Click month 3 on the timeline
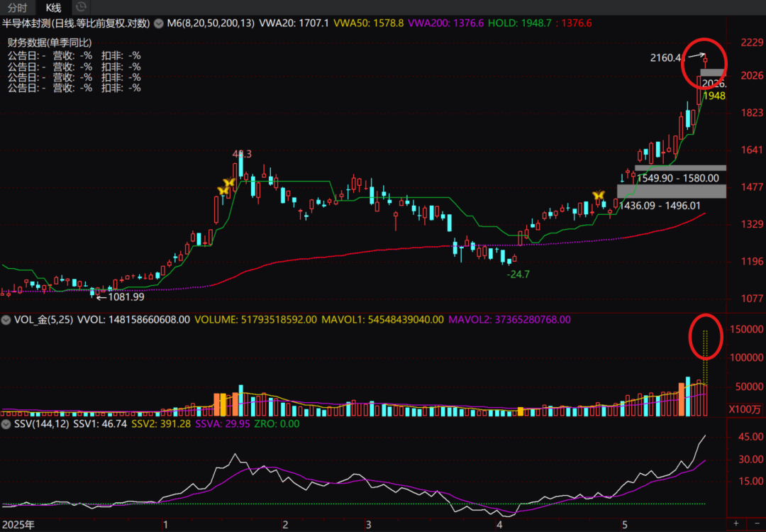 click(x=367, y=525)
